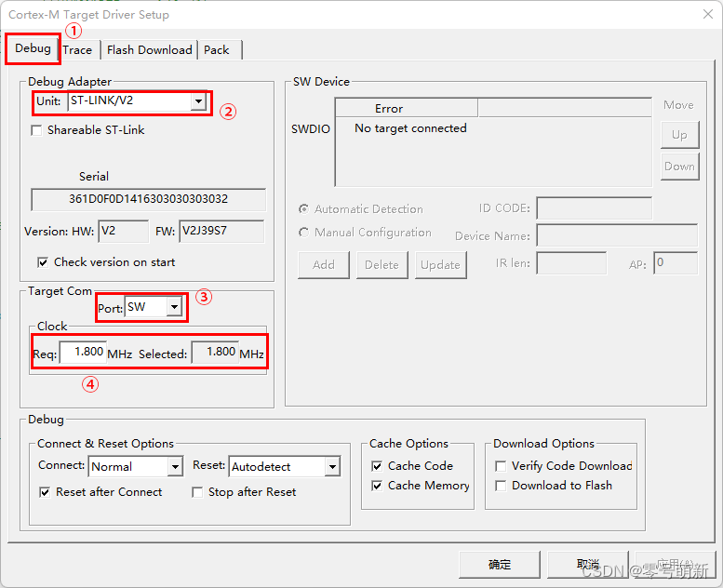The width and height of the screenshot is (723, 588).
Task: Disable the Cache Code checkbox
Action: (377, 466)
